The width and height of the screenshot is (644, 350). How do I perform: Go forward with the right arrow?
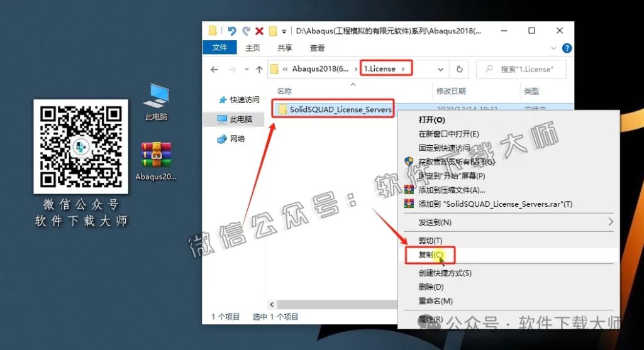tap(233, 69)
